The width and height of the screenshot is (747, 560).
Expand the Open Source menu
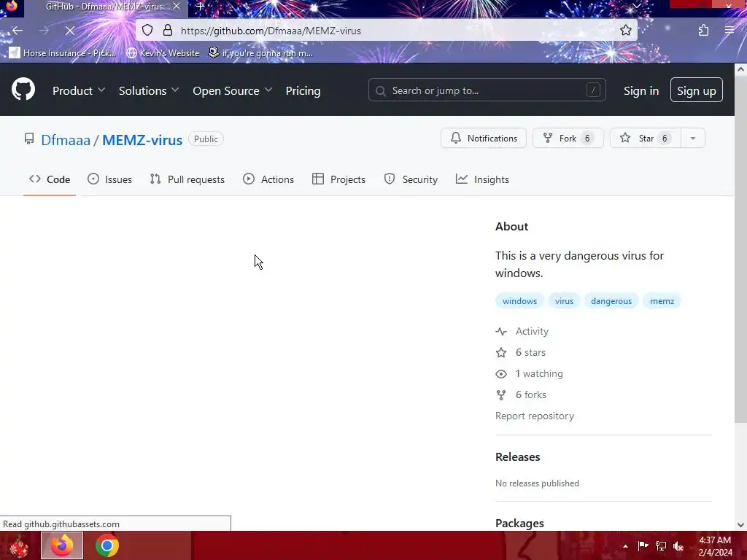pos(233,90)
